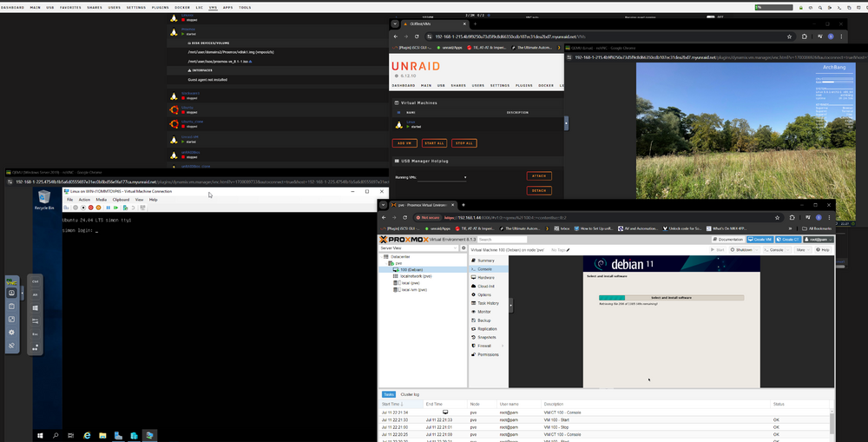Click noVNC settings gear icon
This screenshot has height=442, width=868.
11,333
